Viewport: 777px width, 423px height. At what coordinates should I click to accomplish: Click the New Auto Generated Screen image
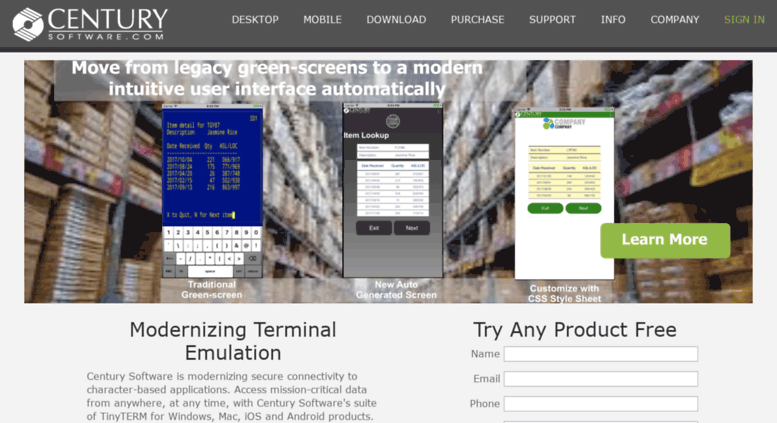tap(393, 190)
